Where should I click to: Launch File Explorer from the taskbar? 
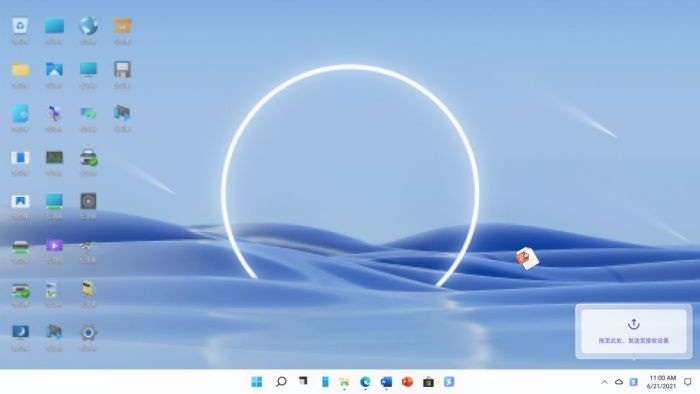tap(344, 382)
